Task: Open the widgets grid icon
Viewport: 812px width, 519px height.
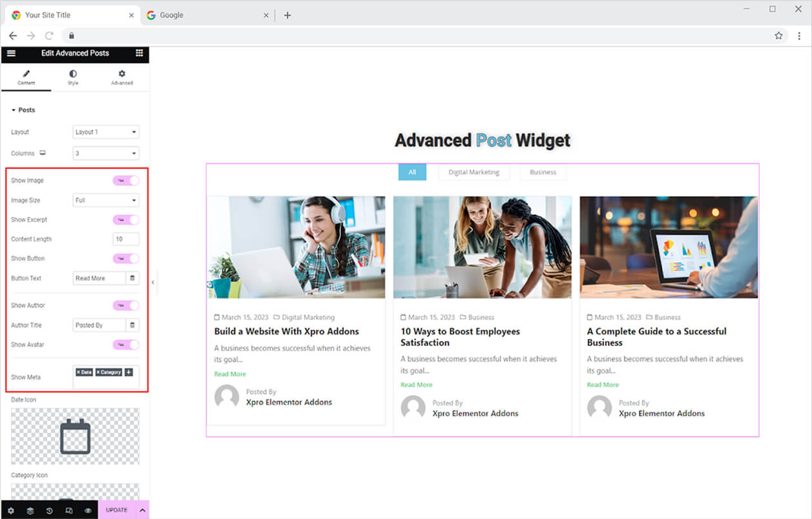Action: (x=140, y=53)
